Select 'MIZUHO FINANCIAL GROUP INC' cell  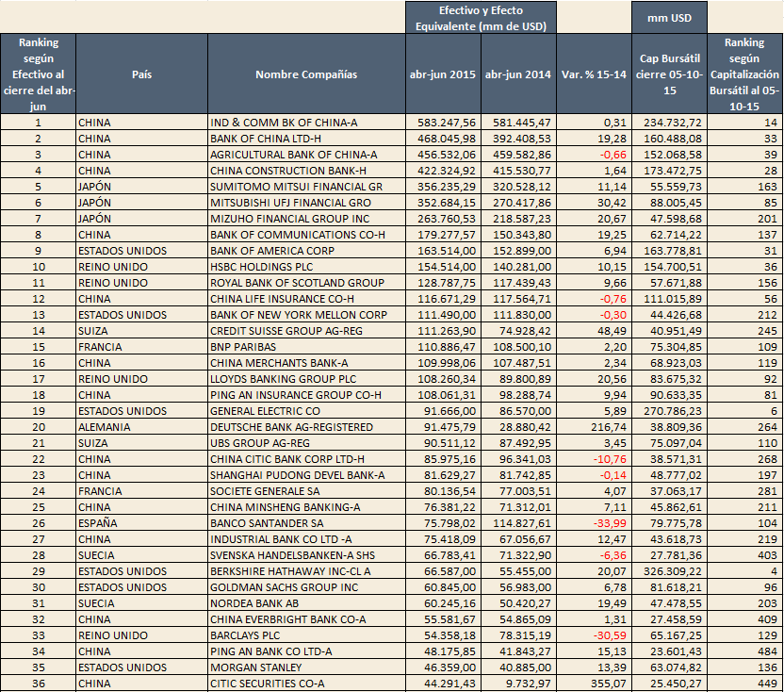pyautogui.click(x=306, y=219)
